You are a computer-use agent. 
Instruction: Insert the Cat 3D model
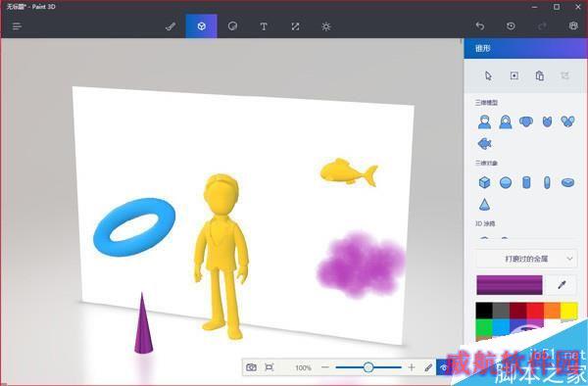(547, 121)
